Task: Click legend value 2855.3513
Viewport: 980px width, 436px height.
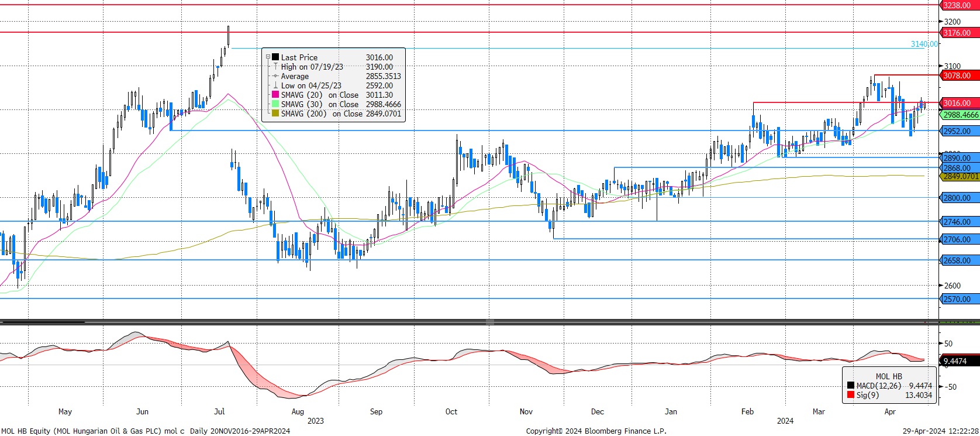Action: point(384,76)
